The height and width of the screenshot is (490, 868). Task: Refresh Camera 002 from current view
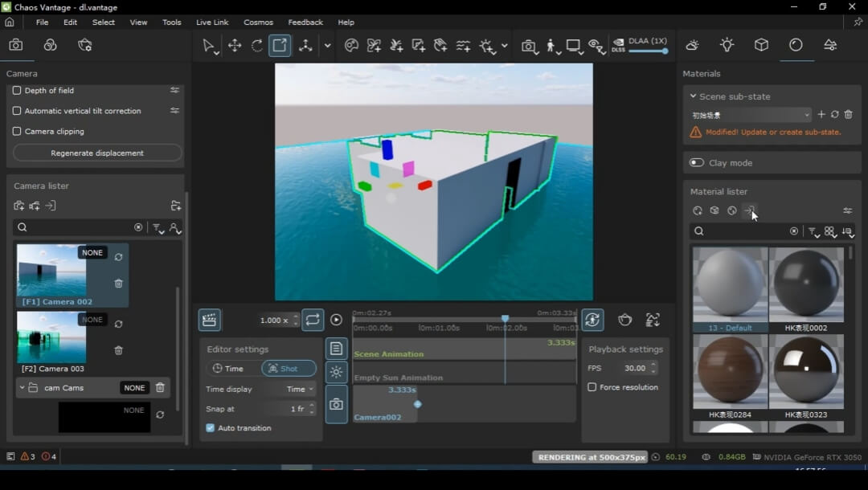tap(118, 257)
